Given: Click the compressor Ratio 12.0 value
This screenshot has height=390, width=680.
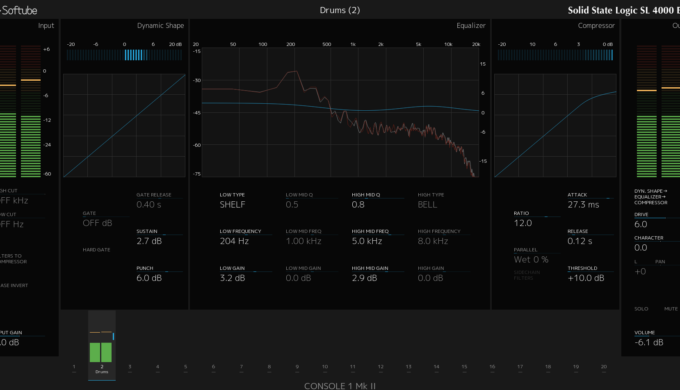Looking at the screenshot, I should pos(523,223).
